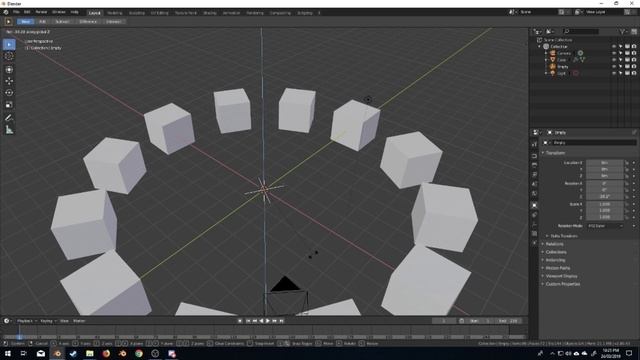Select the Select Box tool
640x360 pixels.
(x=9, y=44)
